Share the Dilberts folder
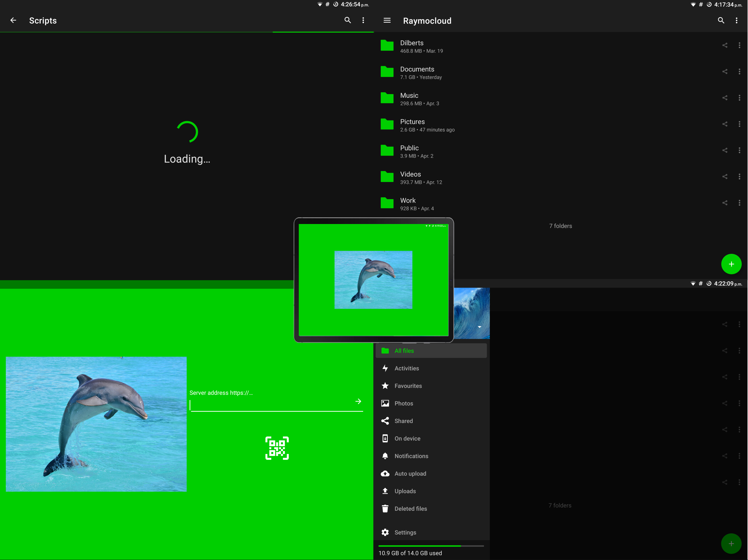748x560 pixels. click(724, 45)
